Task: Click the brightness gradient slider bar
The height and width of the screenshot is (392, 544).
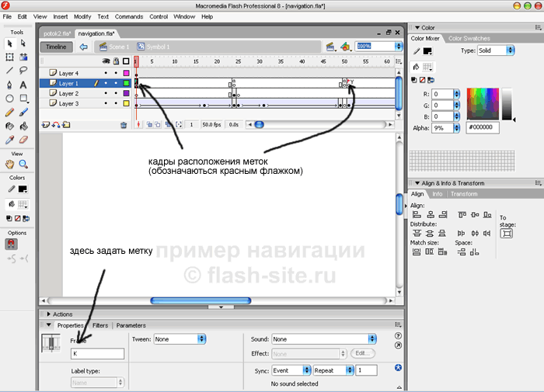Action: coord(507,104)
